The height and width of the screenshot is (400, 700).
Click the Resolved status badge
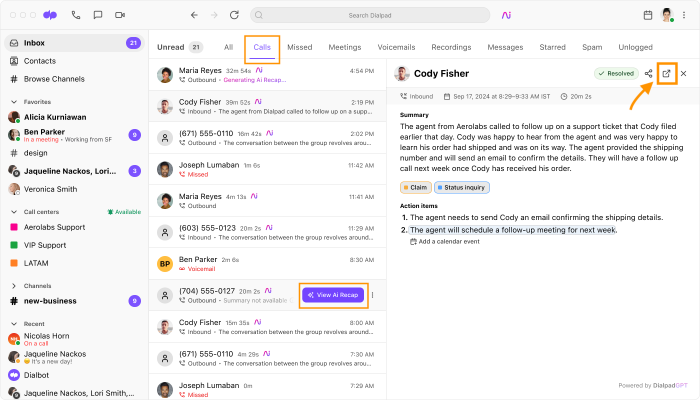coord(614,74)
